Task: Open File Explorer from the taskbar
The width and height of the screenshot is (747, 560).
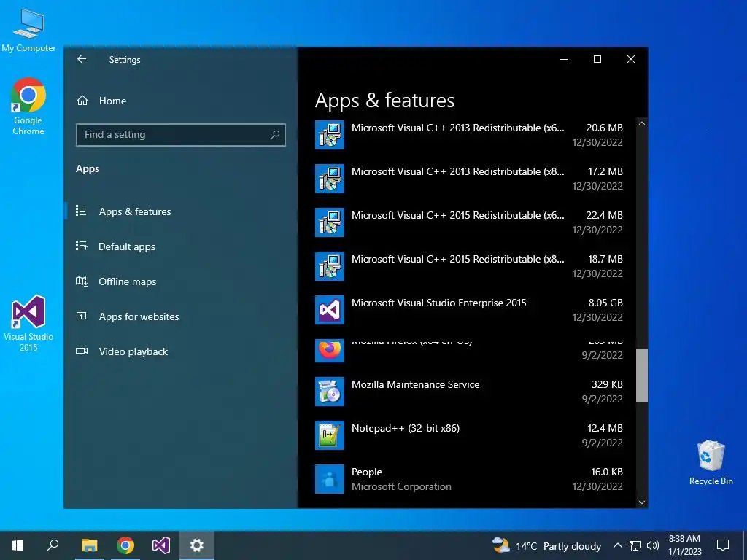Action: (89, 545)
